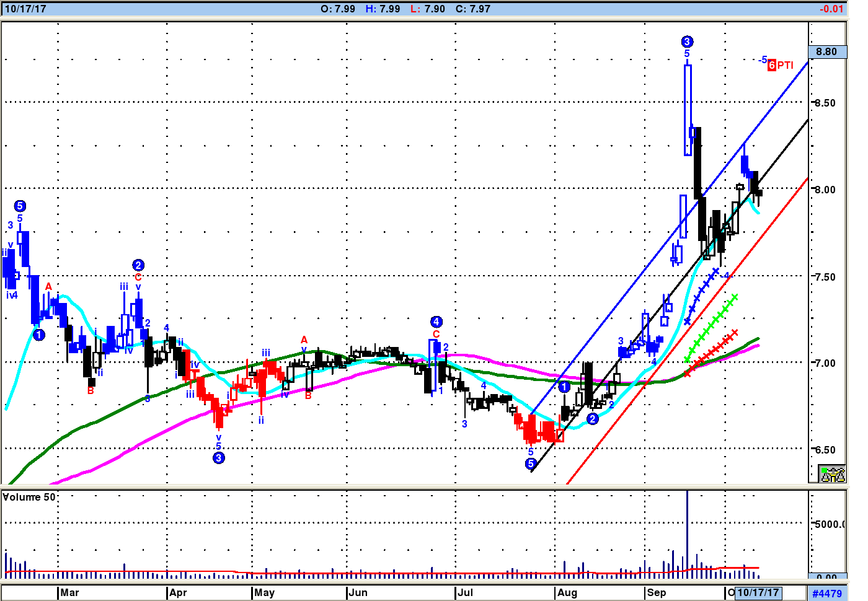Click the 10/17/17 date cursor label
This screenshot has width=868, height=601.
point(758,592)
